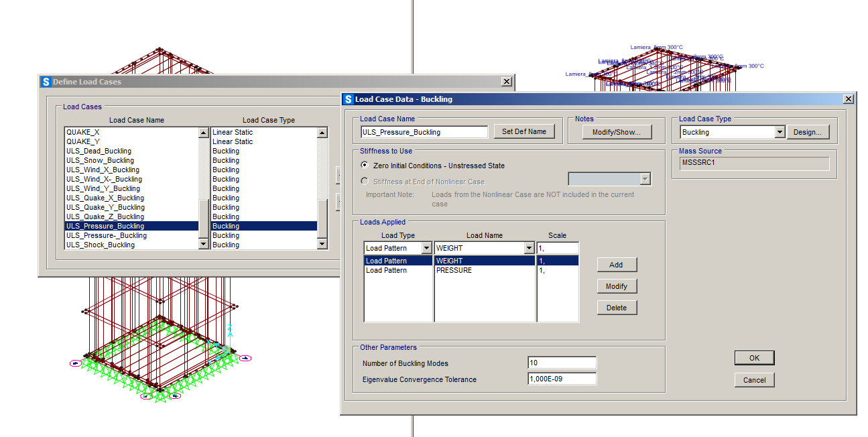Cancel the Load Case Data dialog

click(x=754, y=380)
